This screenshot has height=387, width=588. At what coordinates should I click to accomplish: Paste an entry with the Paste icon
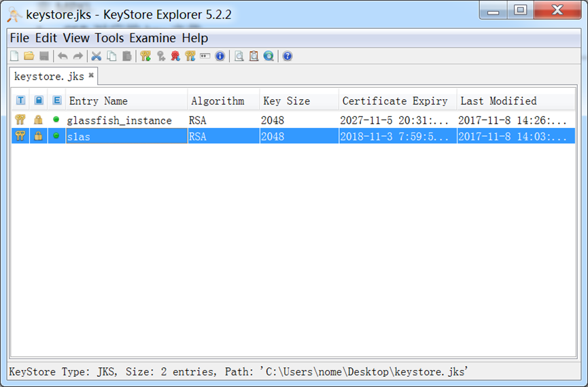(x=127, y=56)
